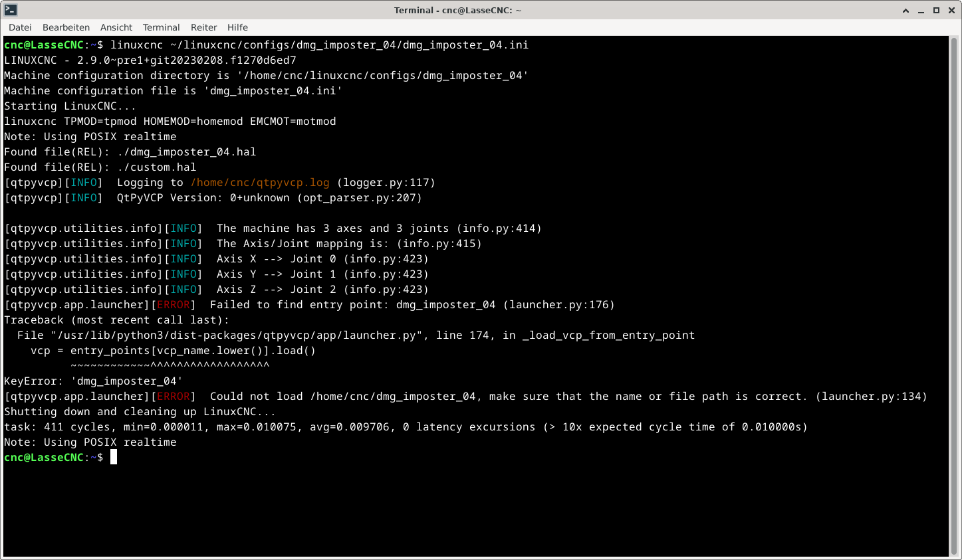Viewport: 962px width, 560px height.
Task: Click the text "QtPyVCP Version: 0+unknown"
Action: click(203, 198)
